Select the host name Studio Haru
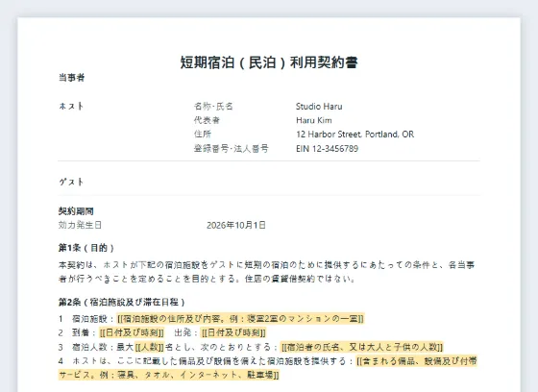538x392 pixels. click(319, 107)
